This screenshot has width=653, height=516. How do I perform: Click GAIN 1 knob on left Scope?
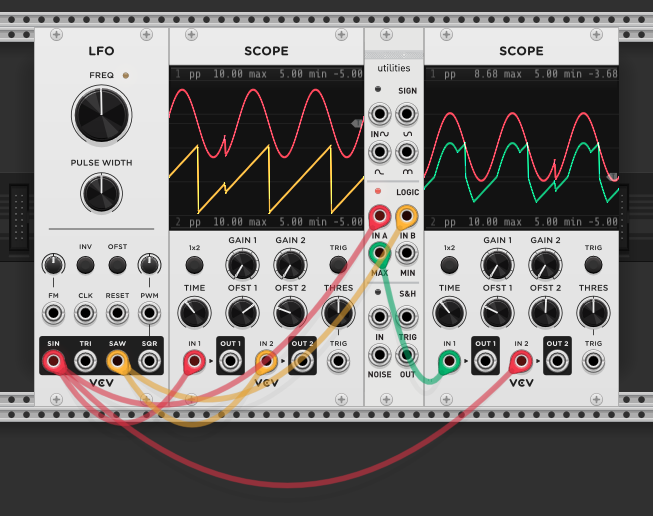point(242,265)
